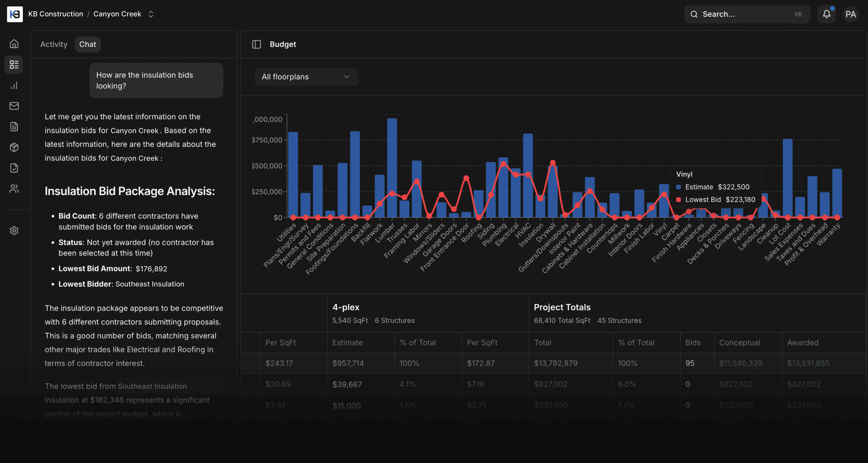Click the KB logo button
This screenshot has width=868, height=463.
(15, 14)
